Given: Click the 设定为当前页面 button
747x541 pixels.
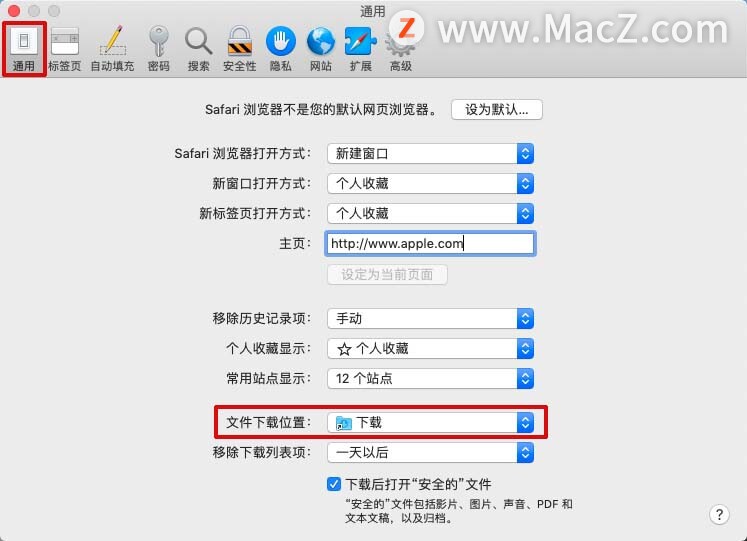Looking at the screenshot, I should [387, 275].
